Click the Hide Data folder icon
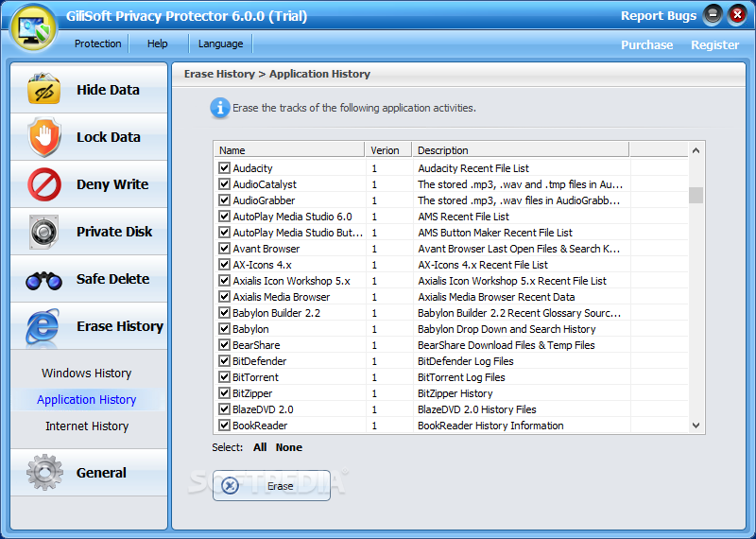 click(43, 89)
